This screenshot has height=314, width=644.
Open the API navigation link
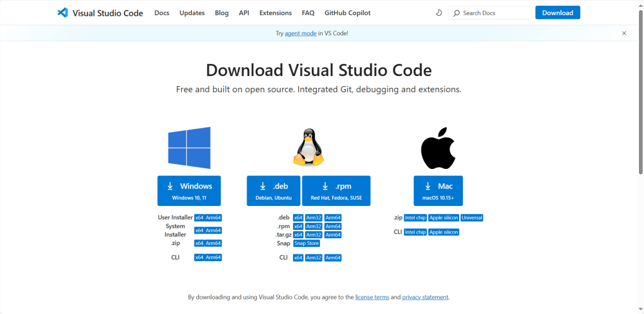244,13
